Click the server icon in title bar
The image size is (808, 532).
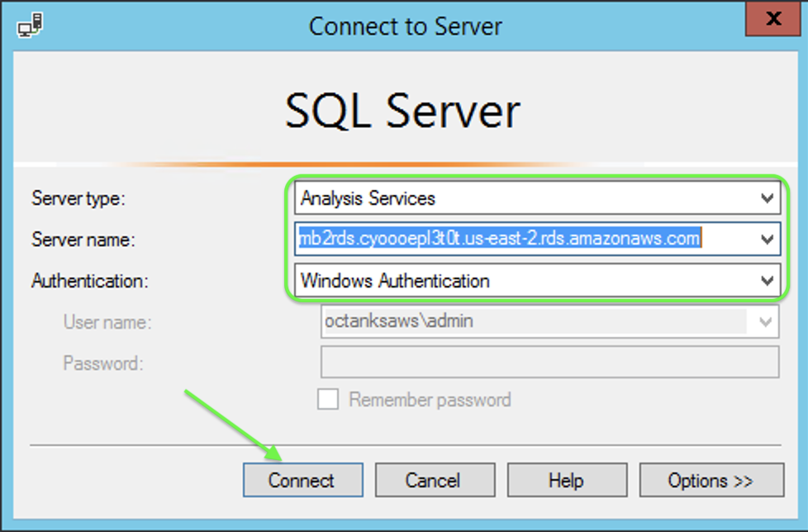point(30,25)
